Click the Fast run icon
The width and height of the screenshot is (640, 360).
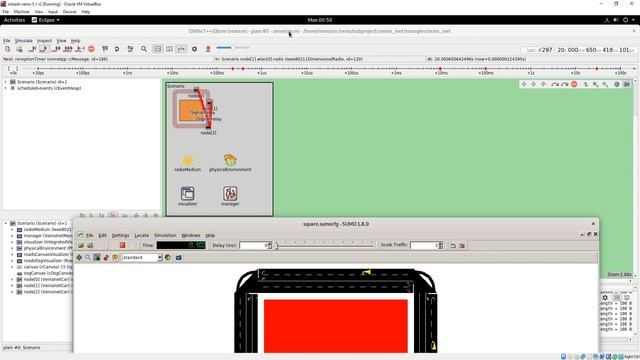tap(57, 49)
